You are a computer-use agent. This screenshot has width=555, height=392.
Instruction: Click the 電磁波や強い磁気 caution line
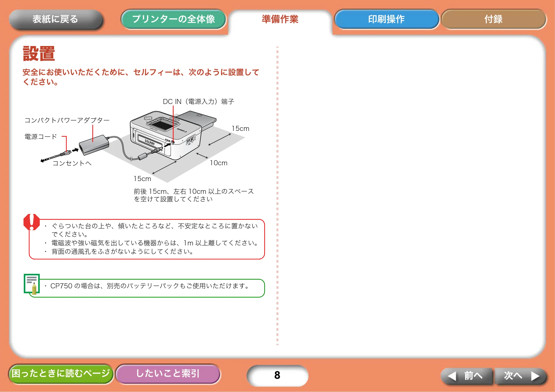coord(155,243)
